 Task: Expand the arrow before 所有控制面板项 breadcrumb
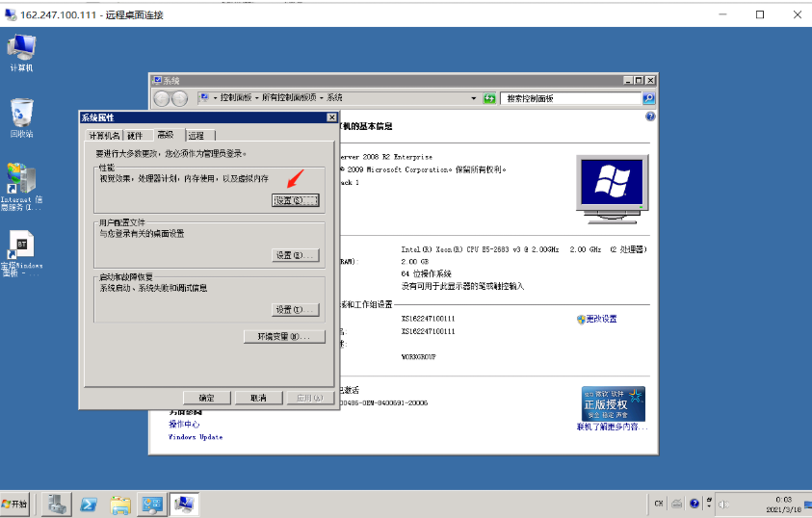coord(256,98)
